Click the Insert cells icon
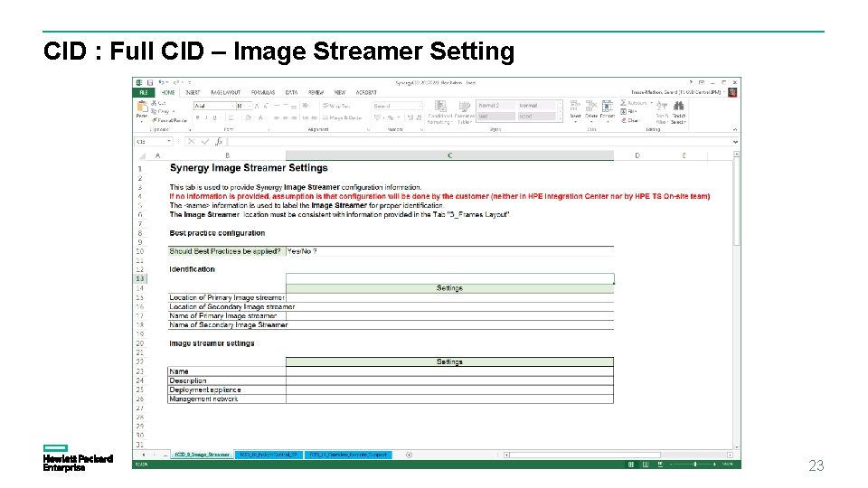Screen dimensions: 868x488 pyautogui.click(x=575, y=106)
